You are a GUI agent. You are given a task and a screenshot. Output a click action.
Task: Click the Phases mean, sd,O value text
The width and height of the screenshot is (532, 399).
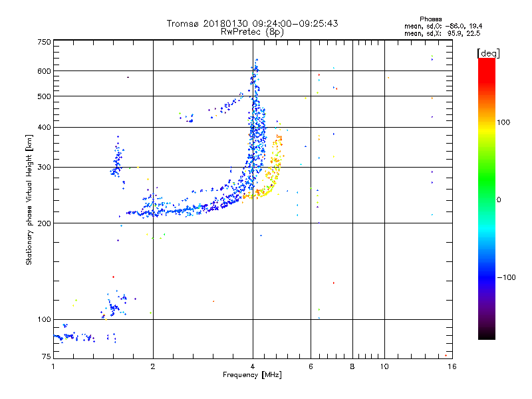pyautogui.click(x=443, y=27)
